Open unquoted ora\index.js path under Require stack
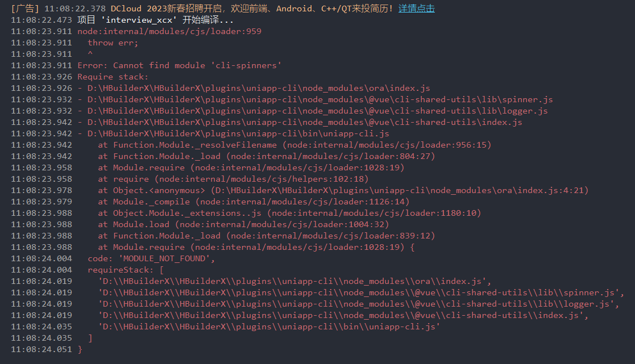 [259, 88]
